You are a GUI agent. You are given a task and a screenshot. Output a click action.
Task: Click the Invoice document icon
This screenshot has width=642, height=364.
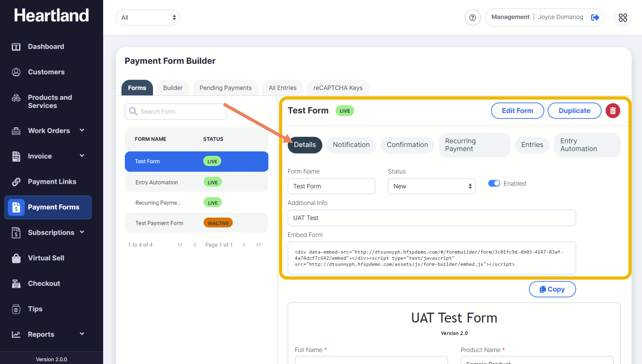coord(16,156)
